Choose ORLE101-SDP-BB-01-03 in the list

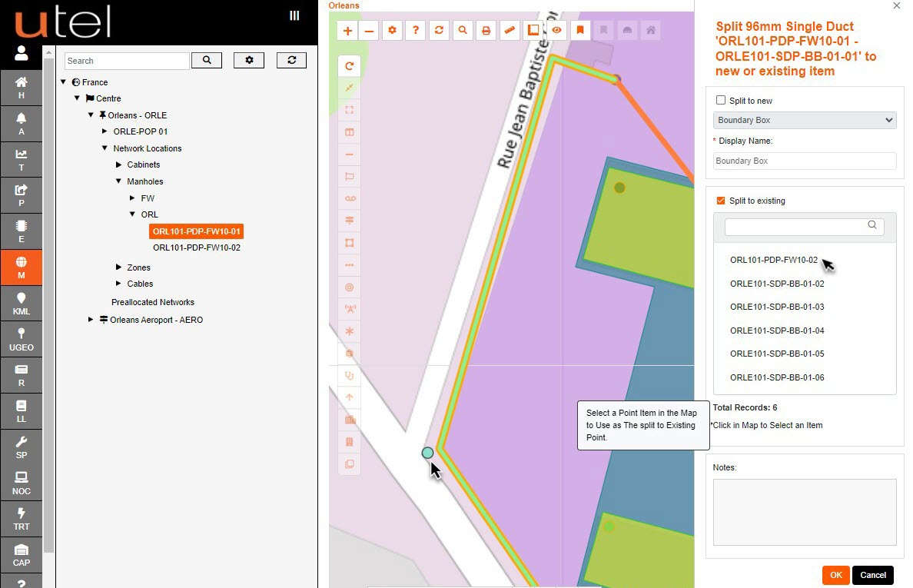(777, 307)
